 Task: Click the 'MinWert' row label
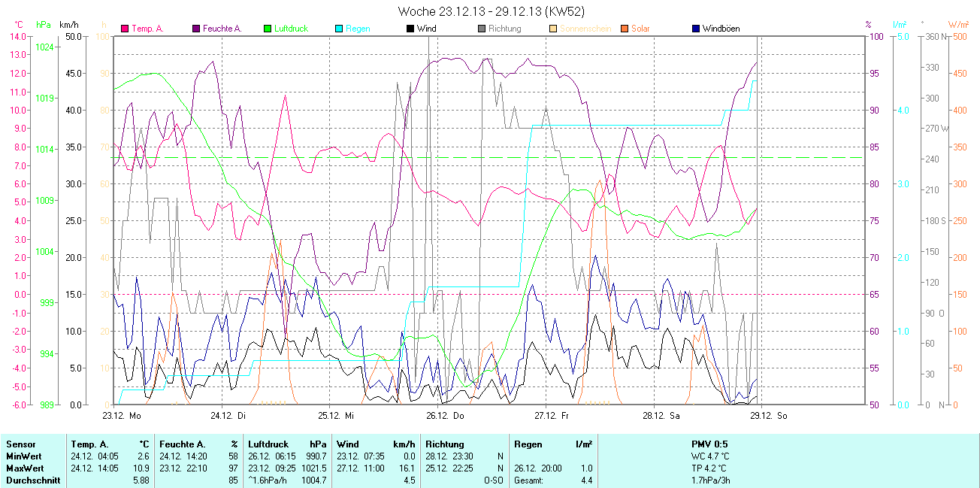tap(23, 456)
